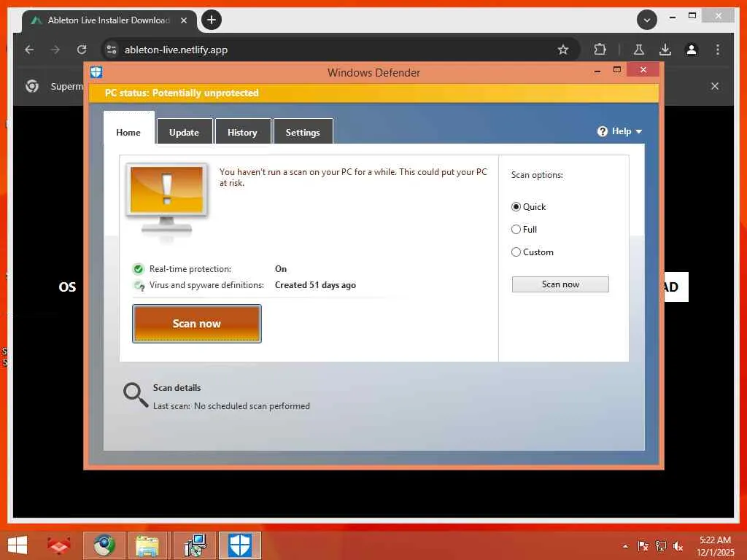
Task: Open a new browser tab
Action: [212, 20]
